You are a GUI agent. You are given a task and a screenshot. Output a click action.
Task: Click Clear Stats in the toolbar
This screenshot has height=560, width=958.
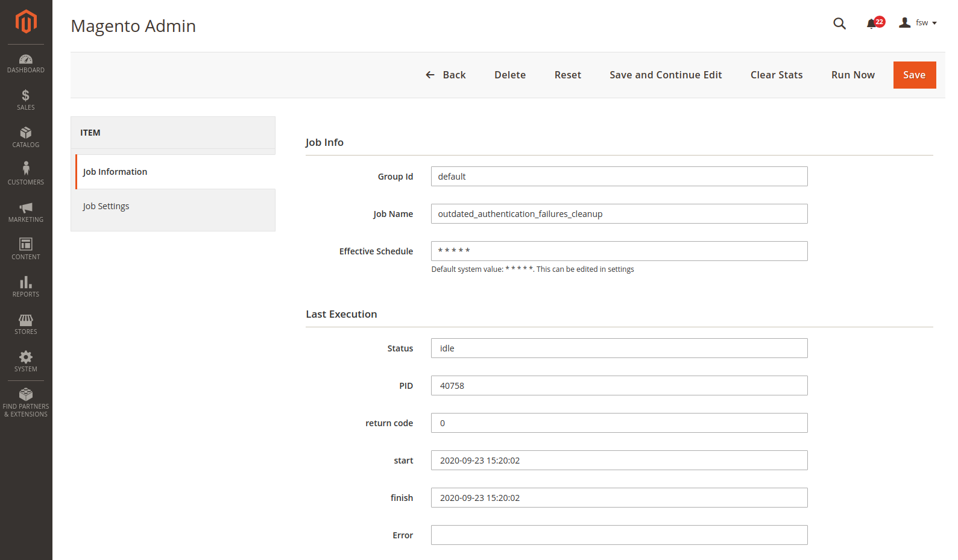tap(776, 75)
